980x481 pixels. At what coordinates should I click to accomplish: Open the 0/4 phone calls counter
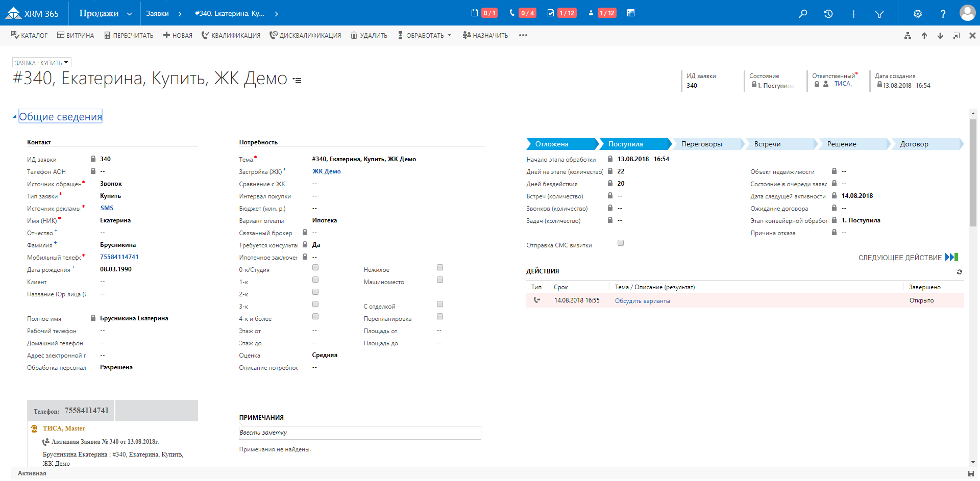click(522, 13)
